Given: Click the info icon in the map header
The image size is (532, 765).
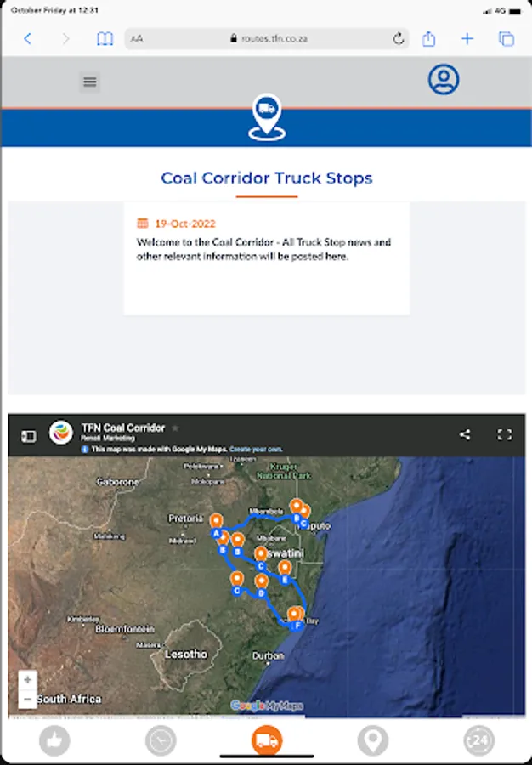Looking at the screenshot, I should (85, 450).
